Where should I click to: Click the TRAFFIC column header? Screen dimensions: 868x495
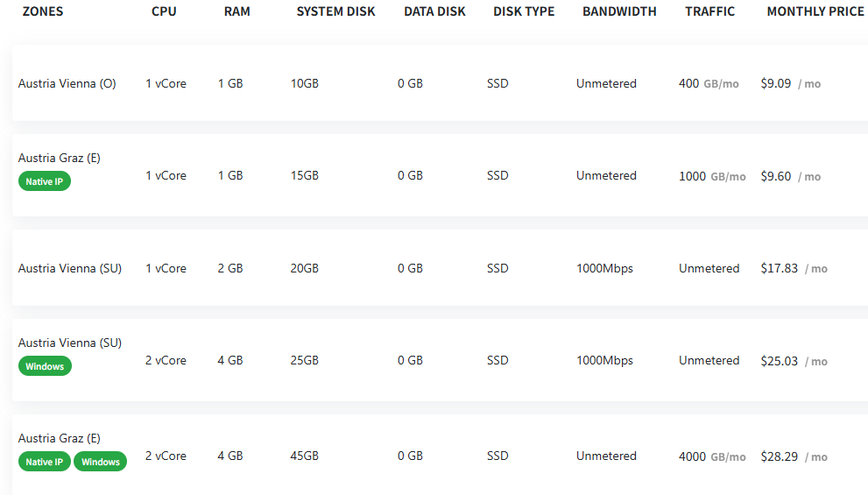click(709, 11)
